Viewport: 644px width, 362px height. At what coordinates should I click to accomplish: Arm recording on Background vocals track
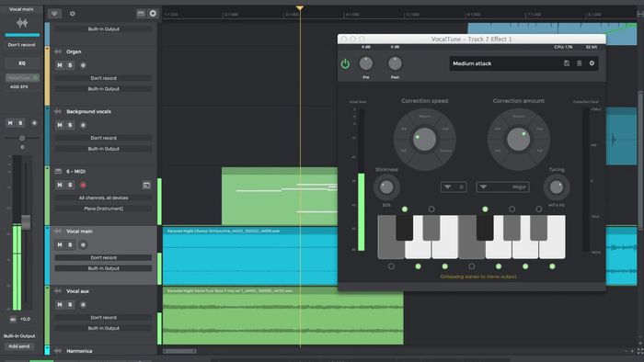[x=83, y=125]
